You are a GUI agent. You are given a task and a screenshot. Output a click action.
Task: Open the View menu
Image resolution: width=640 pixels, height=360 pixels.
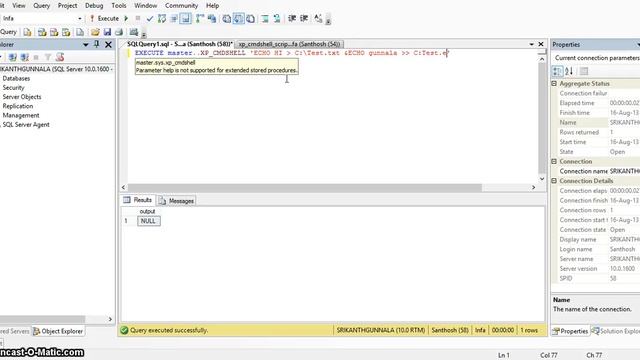[19, 6]
